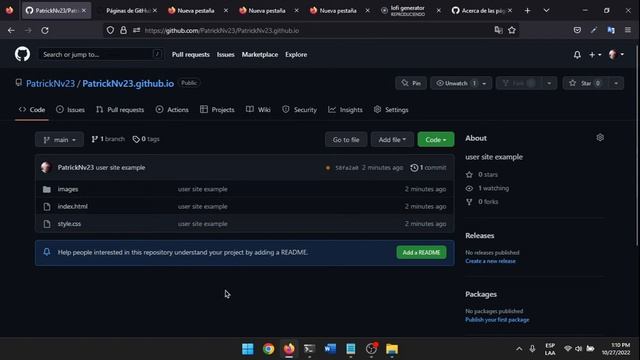The width and height of the screenshot is (640, 360).
Task: Open the images folder
Action: (68, 189)
